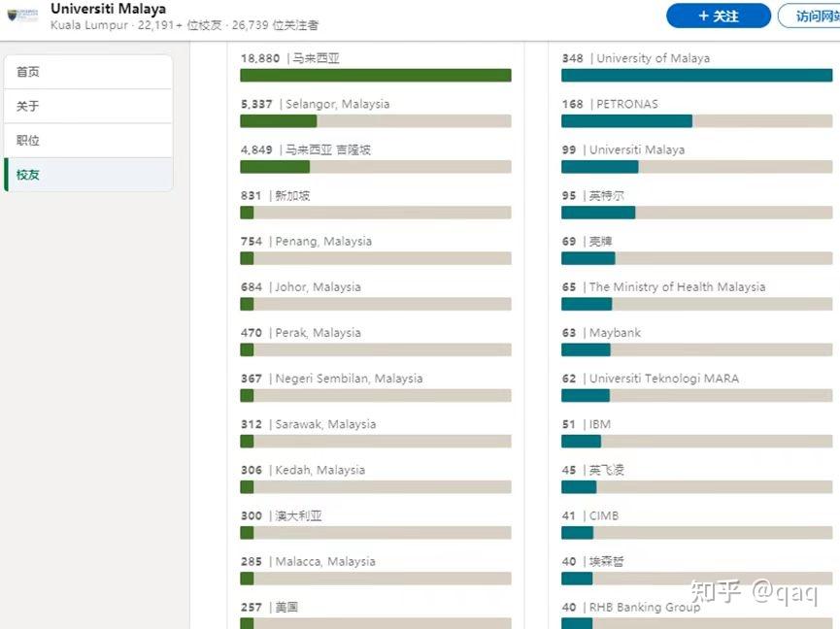Screen dimensions: 840x629
Task: Select the University of Malaya employer bar
Action: 696,75
